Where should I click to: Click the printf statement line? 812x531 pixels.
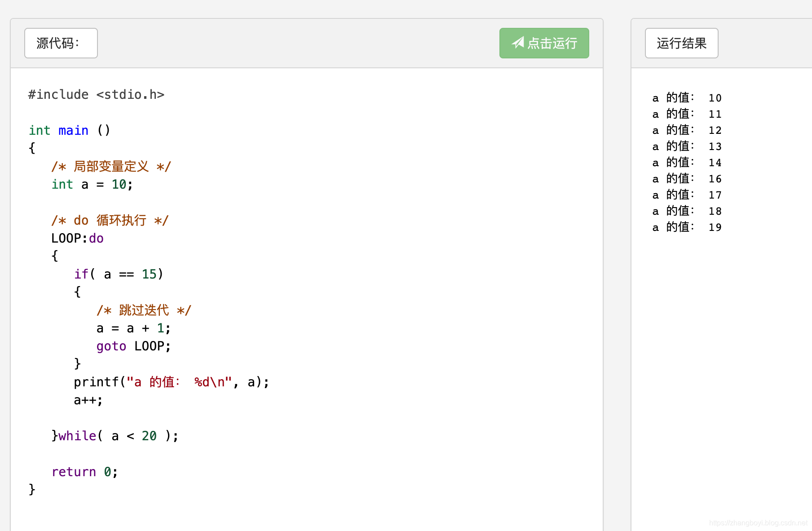tap(172, 382)
